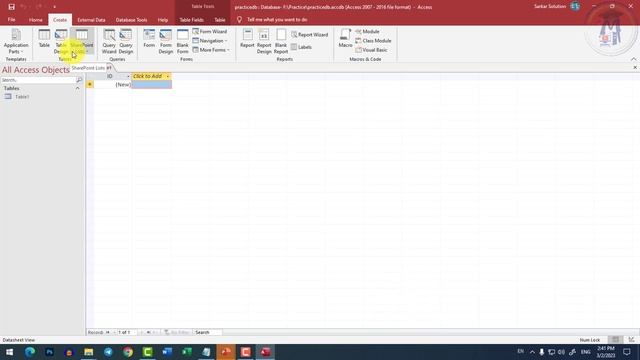640x360 pixels.
Task: Open Report Design
Action: point(264,41)
